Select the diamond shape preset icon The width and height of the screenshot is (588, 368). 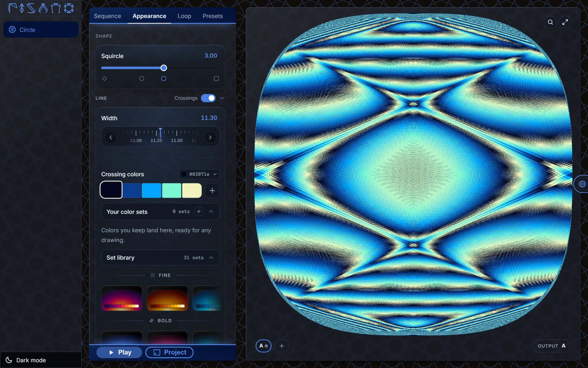(104, 79)
